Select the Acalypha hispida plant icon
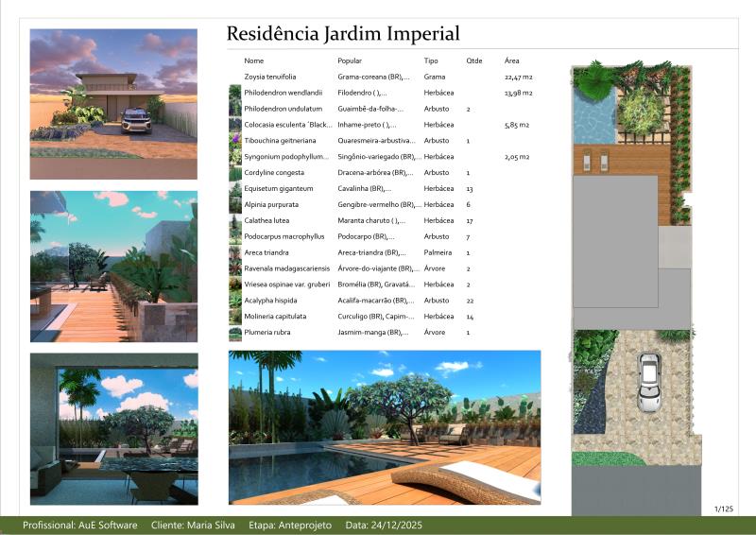Image resolution: width=756 pixels, height=535 pixels. pos(234,301)
